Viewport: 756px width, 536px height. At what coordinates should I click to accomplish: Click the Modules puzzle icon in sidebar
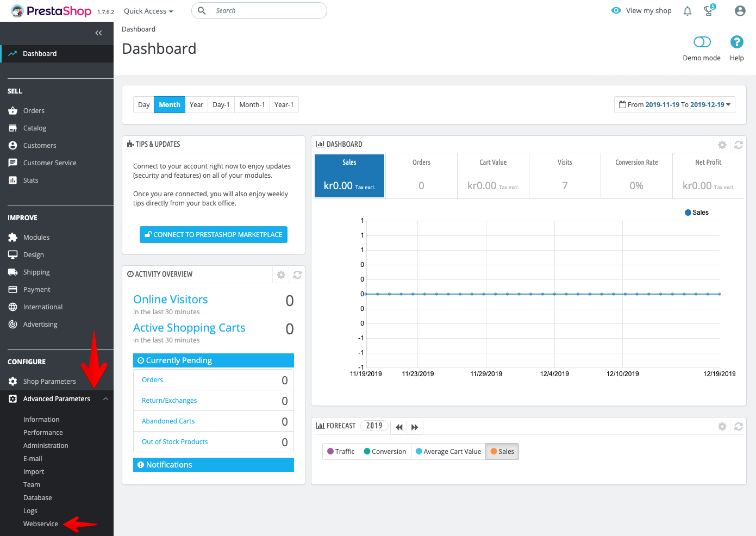click(x=13, y=237)
